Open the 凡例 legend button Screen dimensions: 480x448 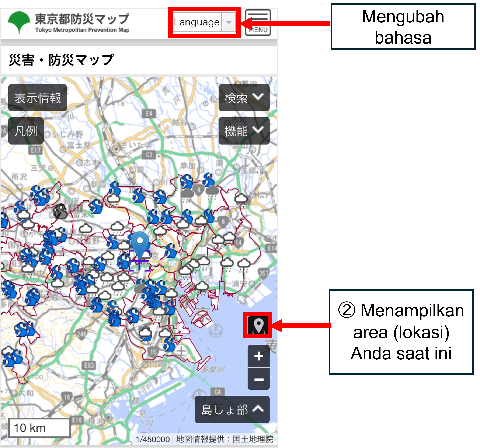[x=26, y=131]
